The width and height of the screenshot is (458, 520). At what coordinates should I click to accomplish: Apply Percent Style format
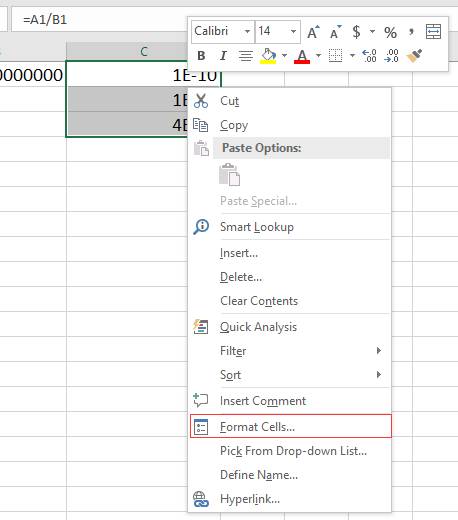pos(390,32)
